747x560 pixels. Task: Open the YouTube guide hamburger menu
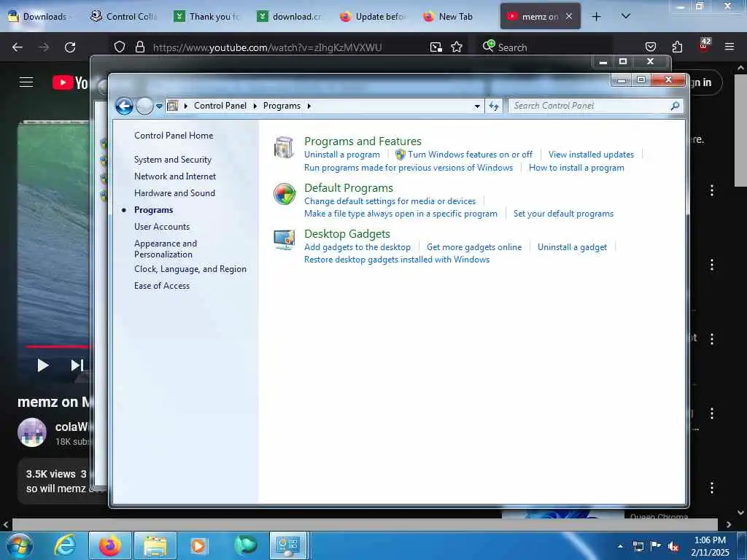click(x=26, y=82)
